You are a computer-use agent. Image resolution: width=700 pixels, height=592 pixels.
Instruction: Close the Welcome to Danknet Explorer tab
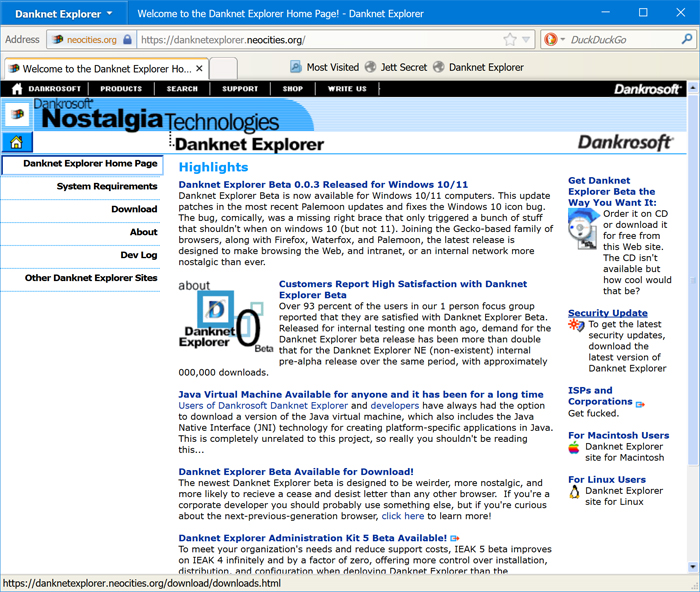pyautogui.click(x=200, y=69)
